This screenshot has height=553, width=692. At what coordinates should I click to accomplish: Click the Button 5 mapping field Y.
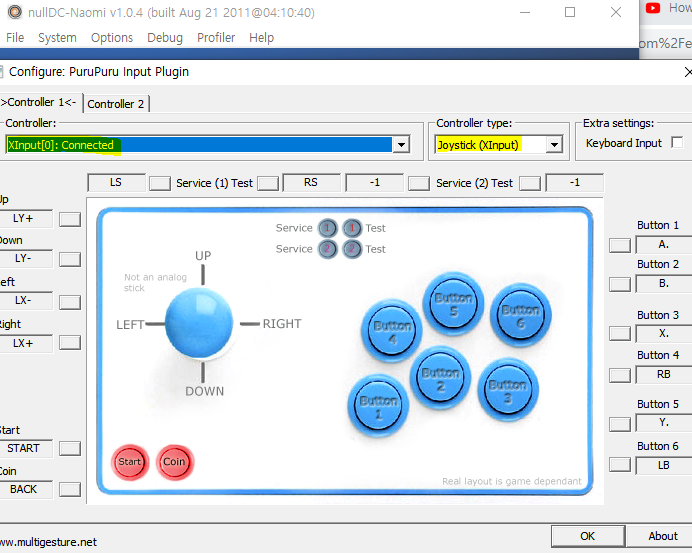click(663, 423)
